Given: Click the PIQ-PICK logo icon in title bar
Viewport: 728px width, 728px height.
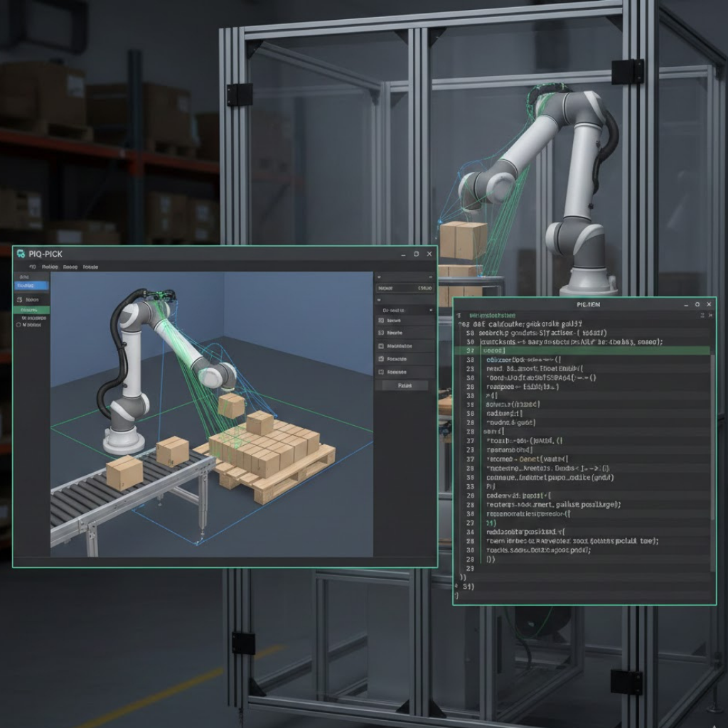Looking at the screenshot, I should click(21, 254).
